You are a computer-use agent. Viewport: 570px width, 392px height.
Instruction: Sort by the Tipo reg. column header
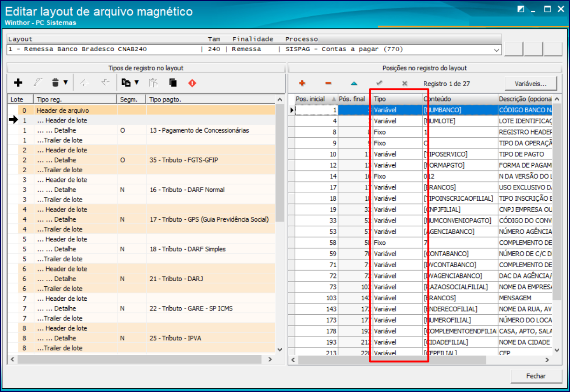point(75,99)
